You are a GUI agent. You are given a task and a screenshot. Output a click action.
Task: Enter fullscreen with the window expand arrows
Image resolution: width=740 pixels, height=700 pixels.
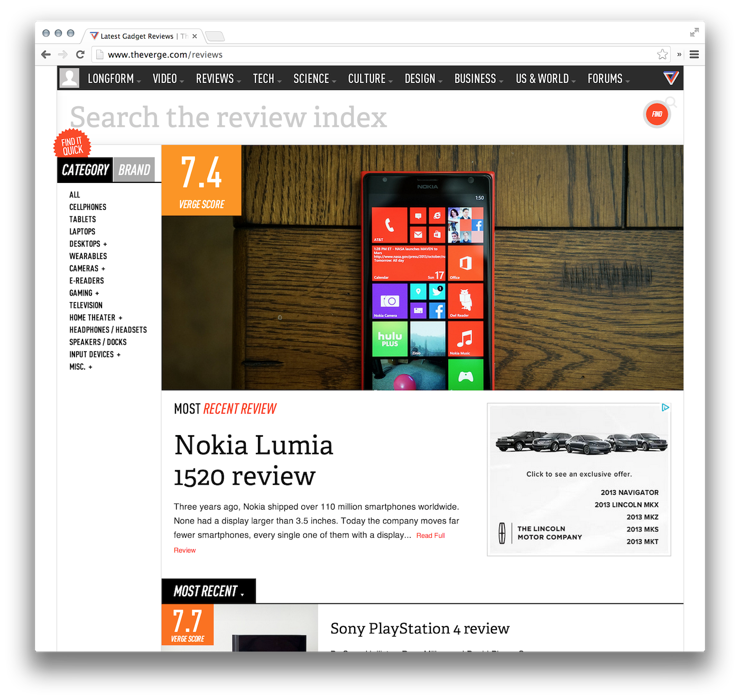tap(694, 33)
